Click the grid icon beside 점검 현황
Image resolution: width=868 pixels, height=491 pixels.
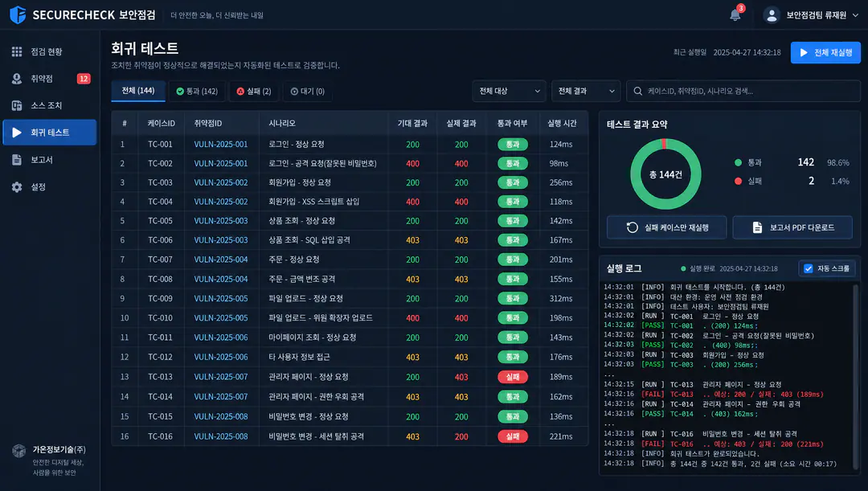pyautogui.click(x=17, y=51)
